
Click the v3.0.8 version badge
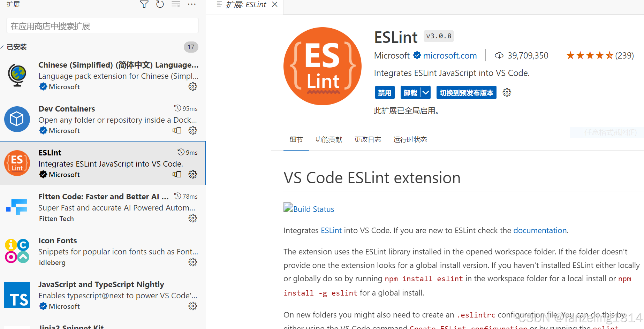tap(439, 36)
